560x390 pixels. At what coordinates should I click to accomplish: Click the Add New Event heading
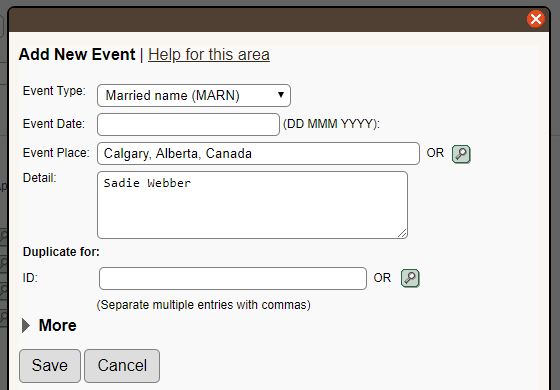(x=77, y=55)
